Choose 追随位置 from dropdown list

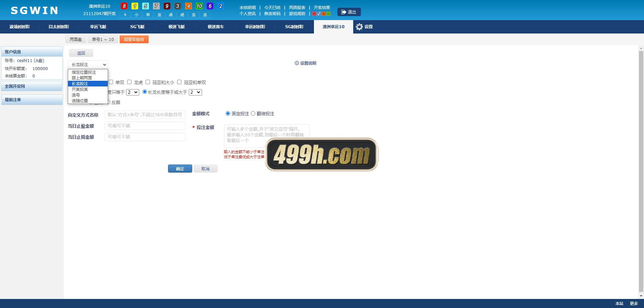(x=88, y=101)
